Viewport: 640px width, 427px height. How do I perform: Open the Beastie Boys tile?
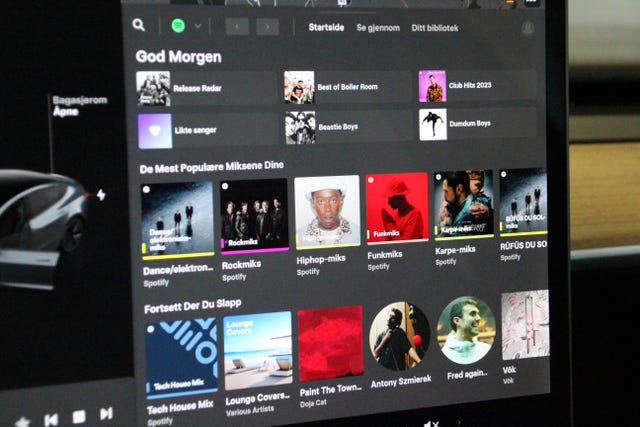(x=348, y=127)
